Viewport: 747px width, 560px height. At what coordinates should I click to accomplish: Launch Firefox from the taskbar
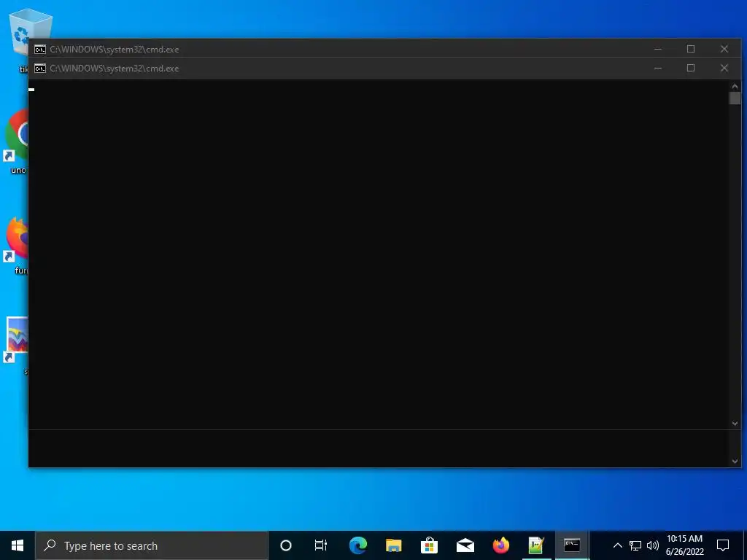click(x=500, y=545)
